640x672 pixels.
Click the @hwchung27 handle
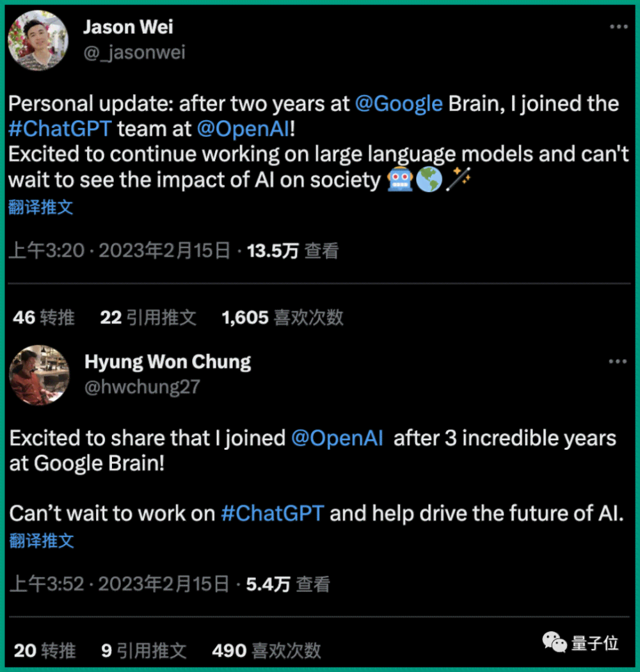[142, 387]
